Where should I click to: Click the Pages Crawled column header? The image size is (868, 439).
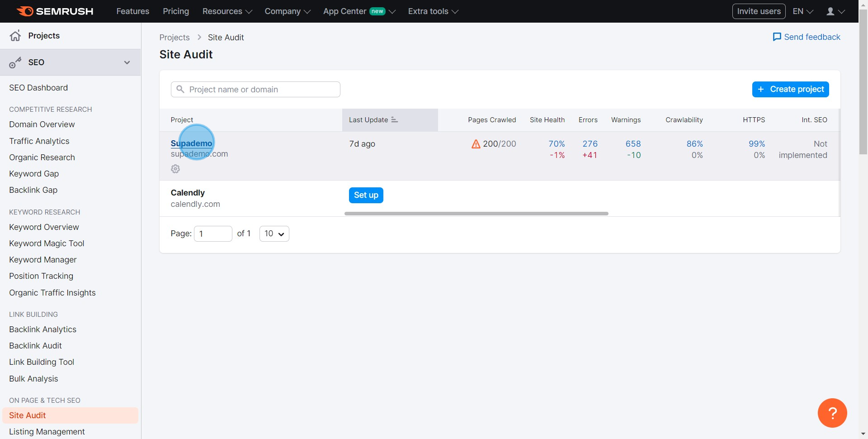(492, 120)
